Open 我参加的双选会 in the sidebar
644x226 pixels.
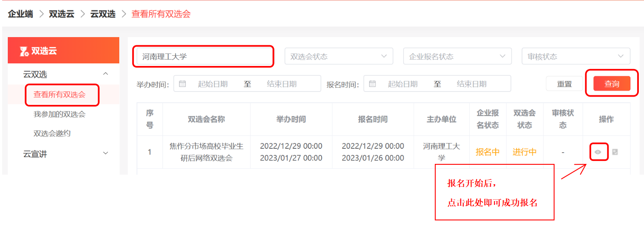point(60,114)
